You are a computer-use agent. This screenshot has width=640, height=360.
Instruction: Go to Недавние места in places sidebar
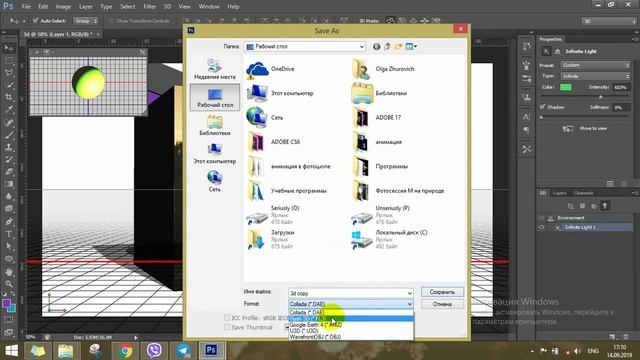[x=215, y=69]
